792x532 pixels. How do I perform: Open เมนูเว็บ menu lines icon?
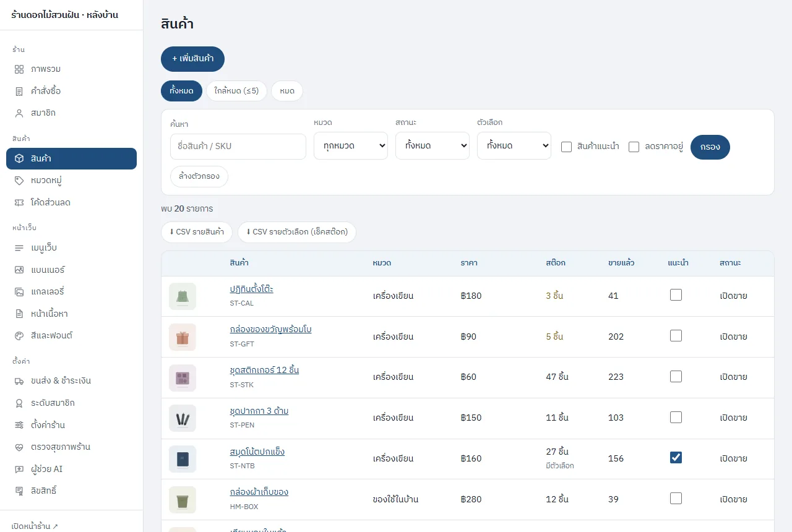pos(19,247)
